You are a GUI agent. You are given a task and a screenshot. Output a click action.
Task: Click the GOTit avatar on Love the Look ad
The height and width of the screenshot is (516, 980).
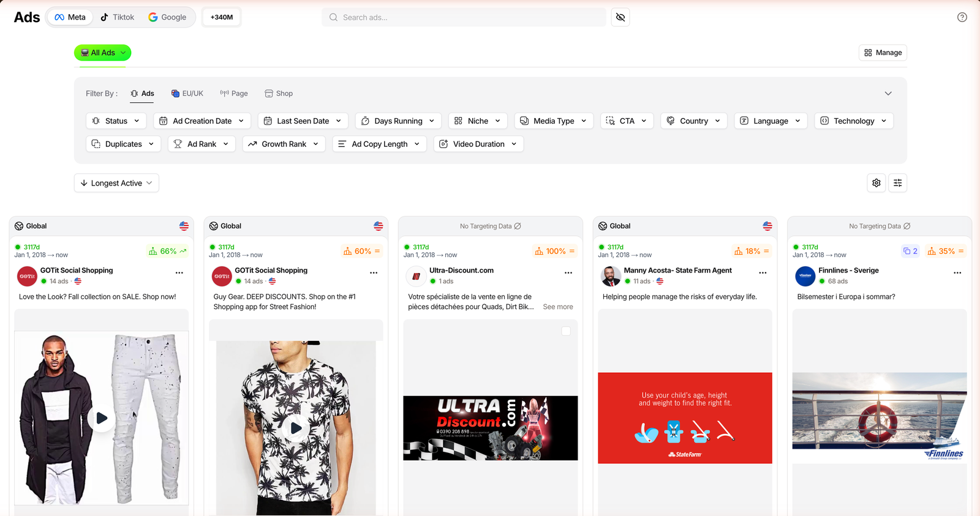coord(27,276)
